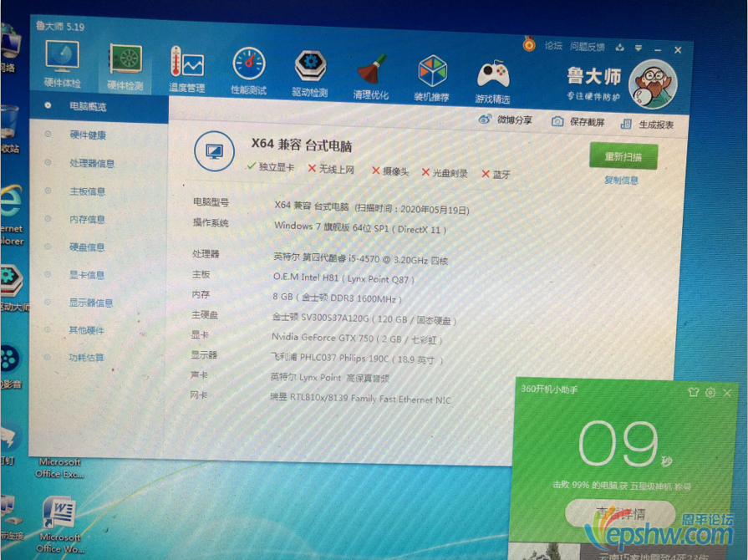
Task: Click the 光盘刻录 status indicator
Action: [x=445, y=173]
